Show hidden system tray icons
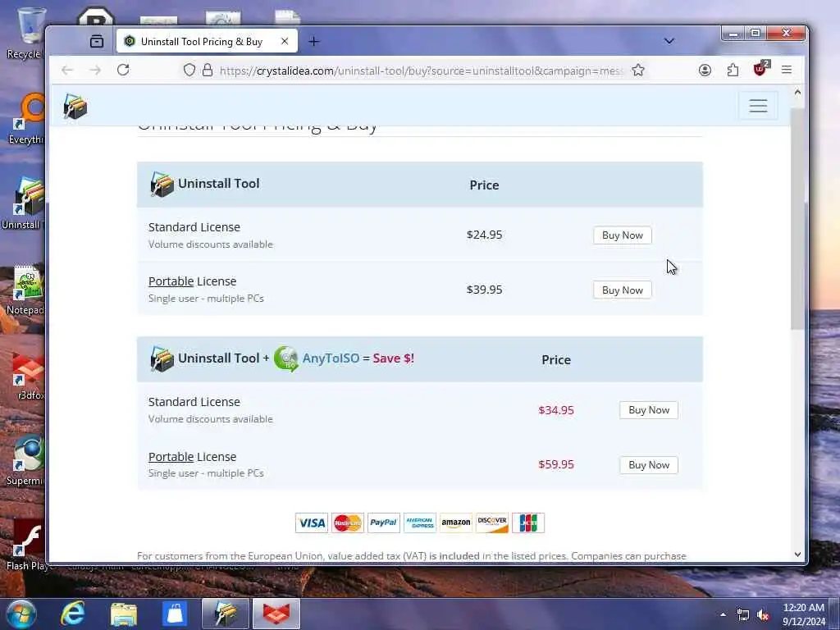 click(x=723, y=614)
